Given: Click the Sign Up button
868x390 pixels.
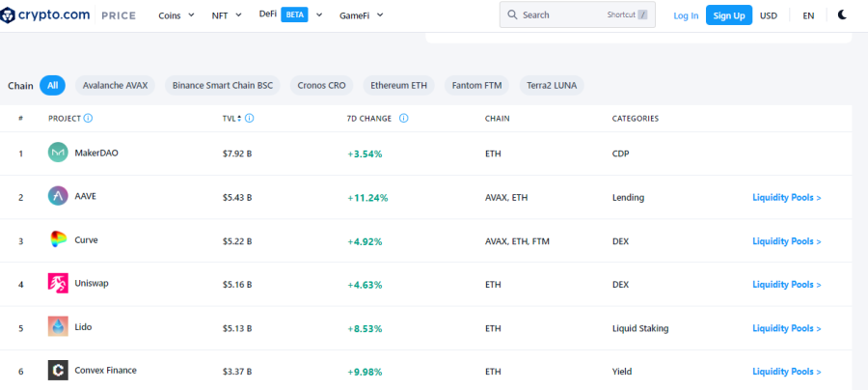Looking at the screenshot, I should click(x=729, y=14).
